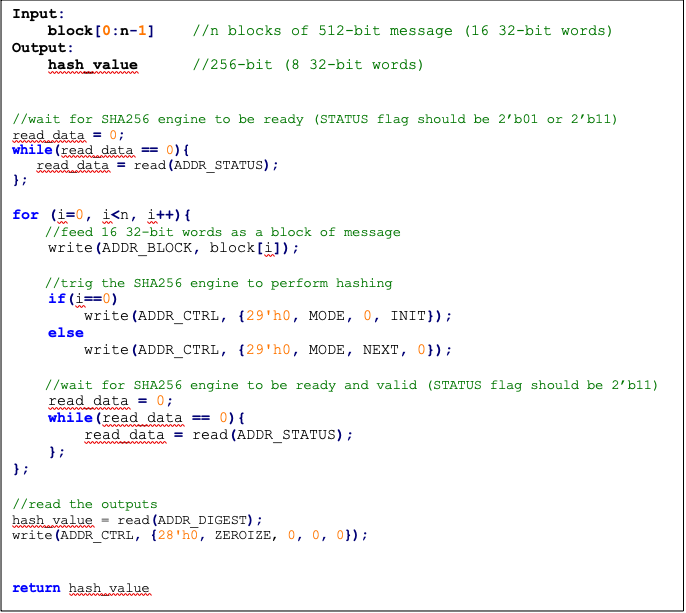Screen dimensions: 686x613
Task: Click the "//feed 16 32-bit words" comment
Action: pos(223,232)
